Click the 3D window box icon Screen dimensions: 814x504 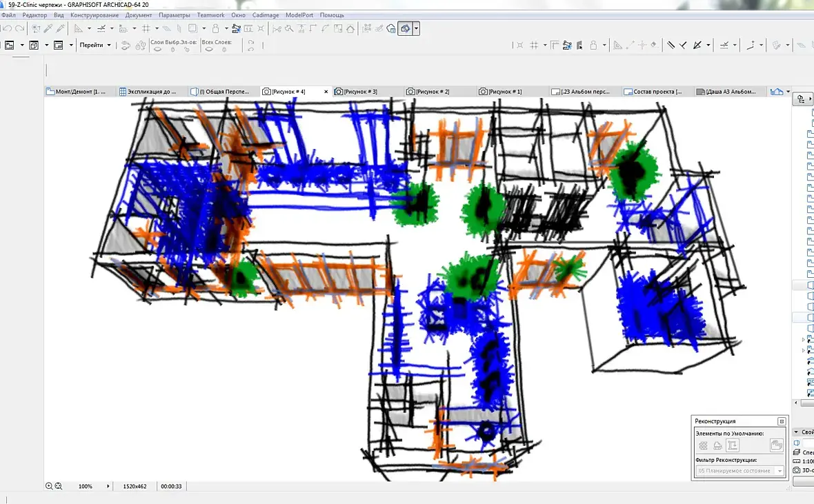[x=34, y=45]
